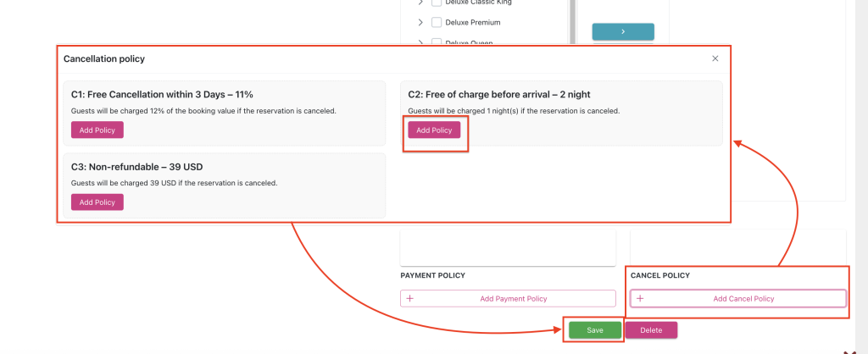Click the blue right-arrow transfer button

[x=622, y=31]
